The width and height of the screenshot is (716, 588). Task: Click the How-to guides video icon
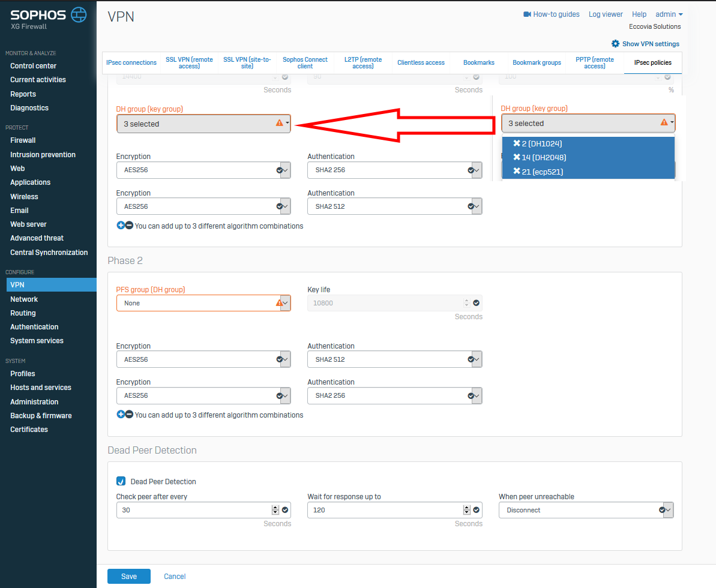point(528,14)
